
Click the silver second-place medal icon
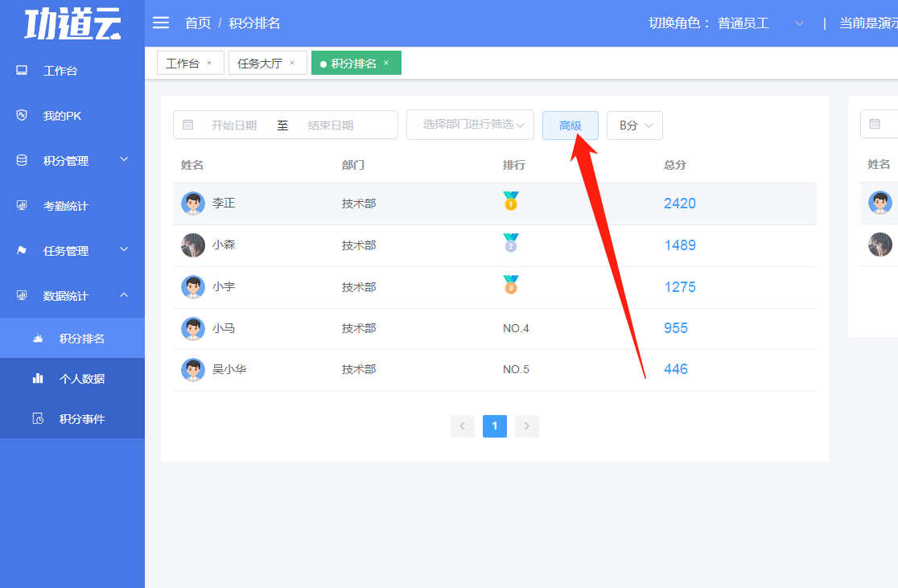(x=511, y=243)
